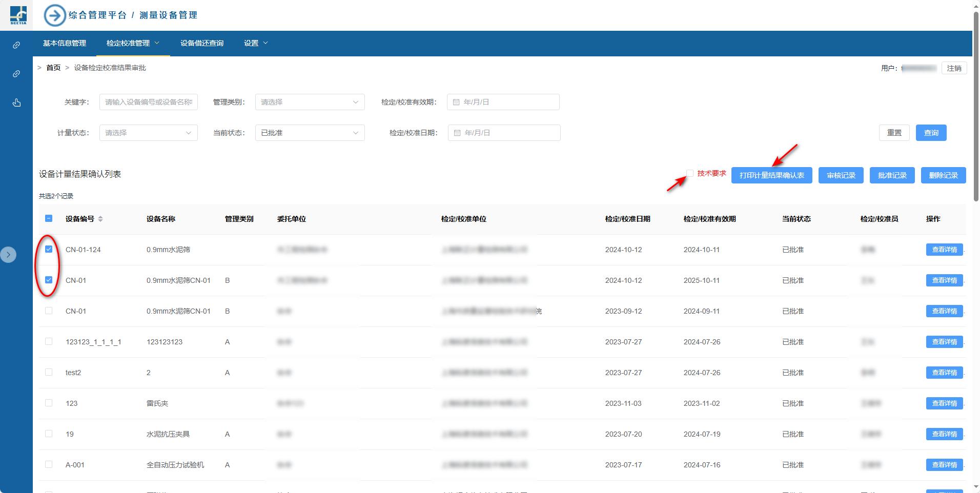Image resolution: width=980 pixels, height=493 pixels.
Task: Click the SCETIA logo in top-left corner
Action: [18, 15]
